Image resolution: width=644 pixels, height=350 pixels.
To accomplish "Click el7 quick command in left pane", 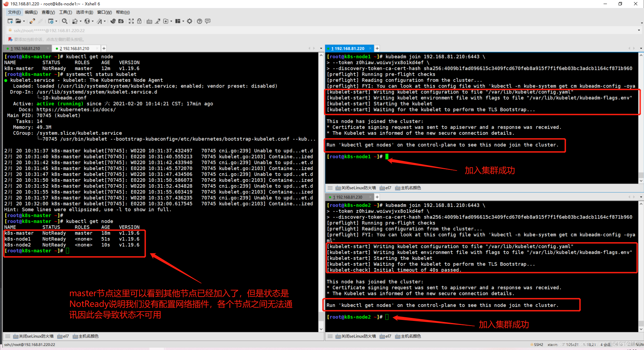I will [63, 336].
